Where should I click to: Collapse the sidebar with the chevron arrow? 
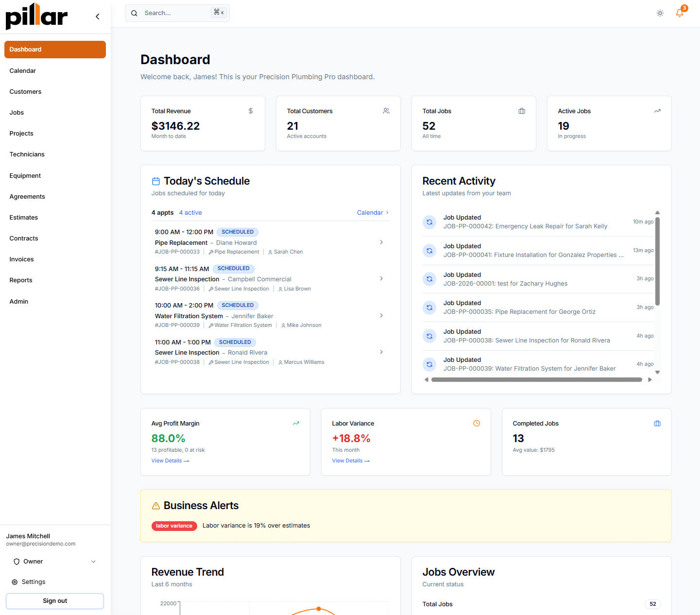[x=98, y=17]
